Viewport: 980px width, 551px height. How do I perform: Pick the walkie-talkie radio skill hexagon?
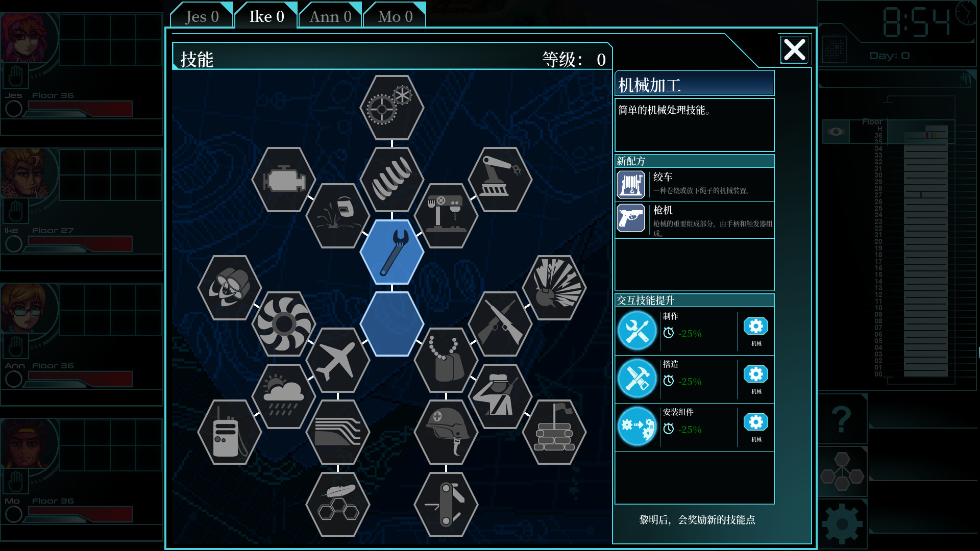229,432
